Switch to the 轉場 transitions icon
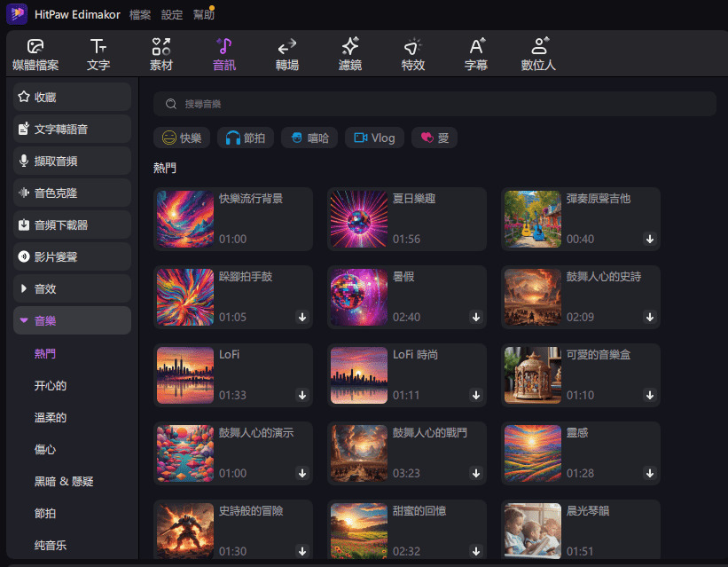This screenshot has height=567, width=728. pos(286,53)
